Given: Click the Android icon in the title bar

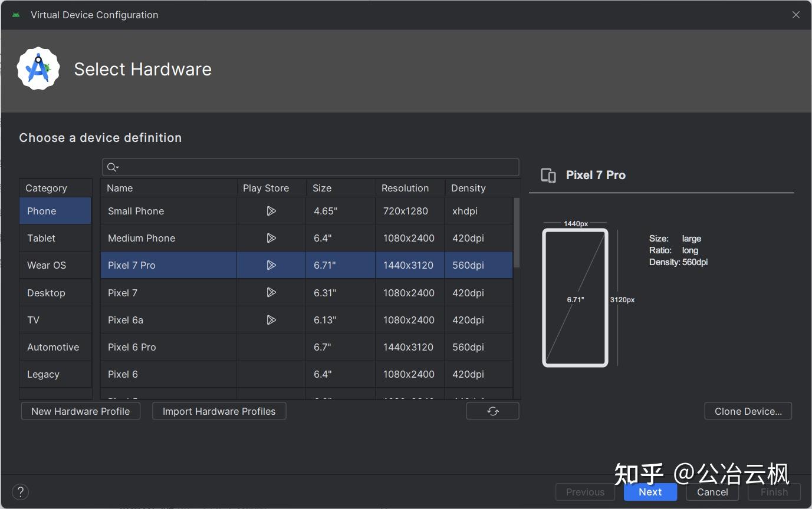Looking at the screenshot, I should (16, 15).
